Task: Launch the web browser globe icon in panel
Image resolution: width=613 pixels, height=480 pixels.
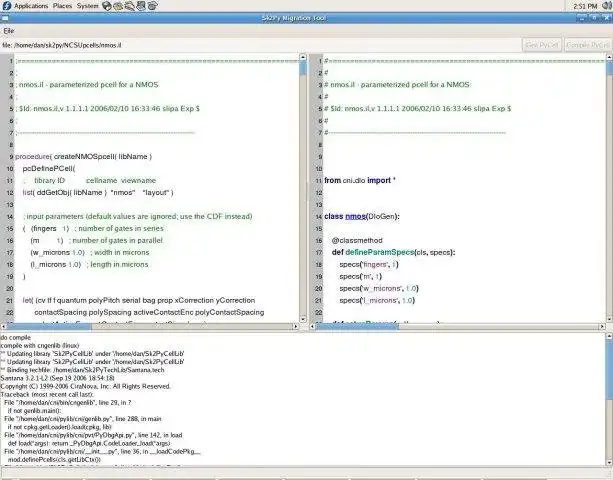Action: coord(107,6)
